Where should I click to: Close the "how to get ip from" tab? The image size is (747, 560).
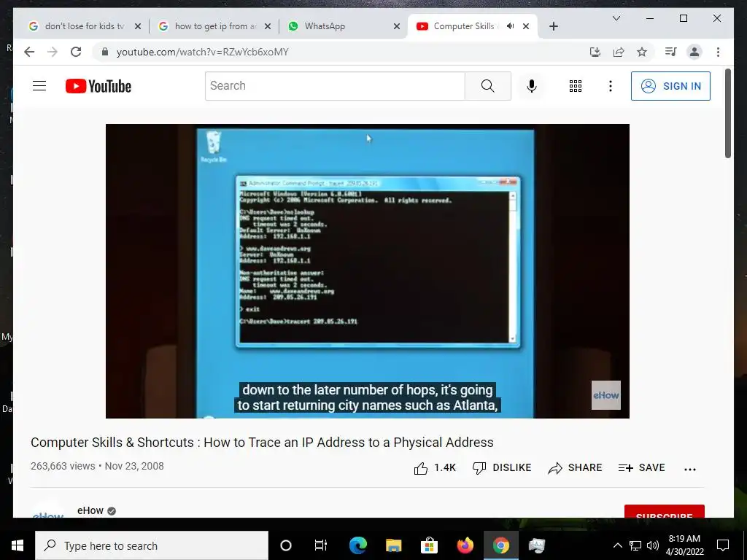tap(267, 26)
